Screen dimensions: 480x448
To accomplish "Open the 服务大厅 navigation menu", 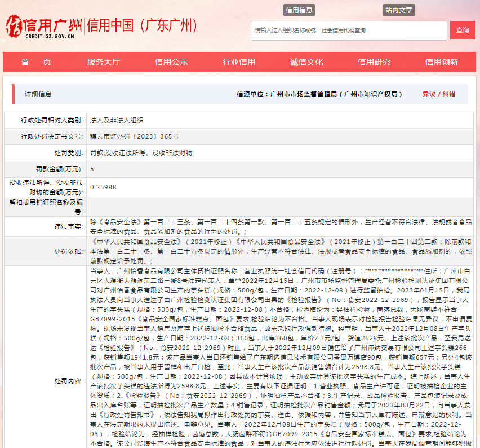I will (104, 62).
